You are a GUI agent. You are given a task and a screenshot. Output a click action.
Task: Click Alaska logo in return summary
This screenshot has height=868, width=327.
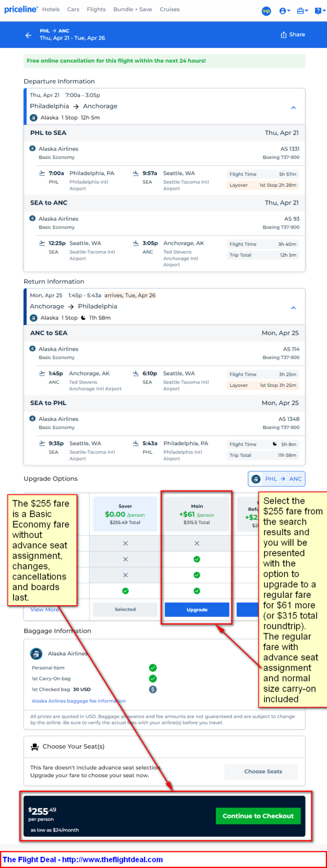pos(34,318)
